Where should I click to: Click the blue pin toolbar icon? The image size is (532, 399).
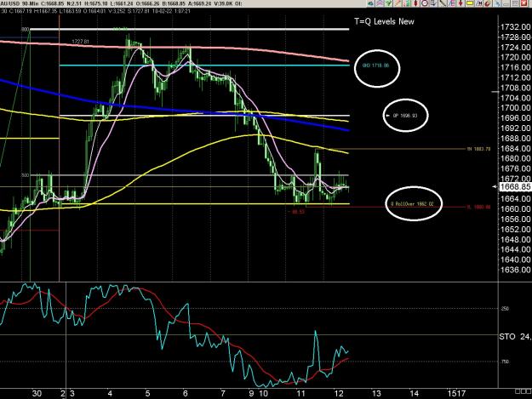click(x=497, y=3)
